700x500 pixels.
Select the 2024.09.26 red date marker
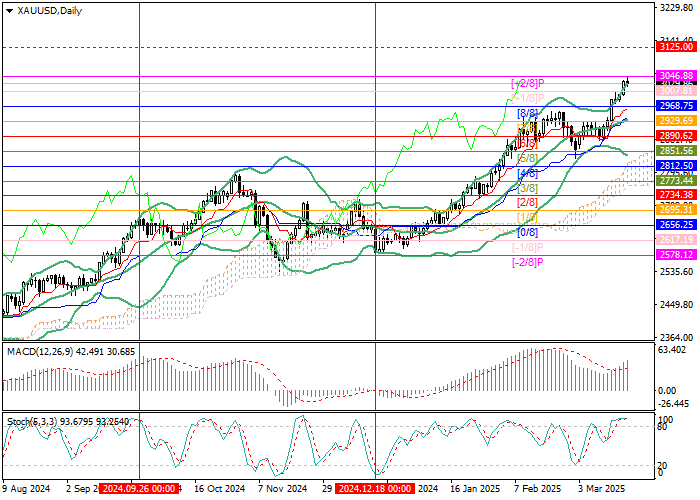point(140,490)
